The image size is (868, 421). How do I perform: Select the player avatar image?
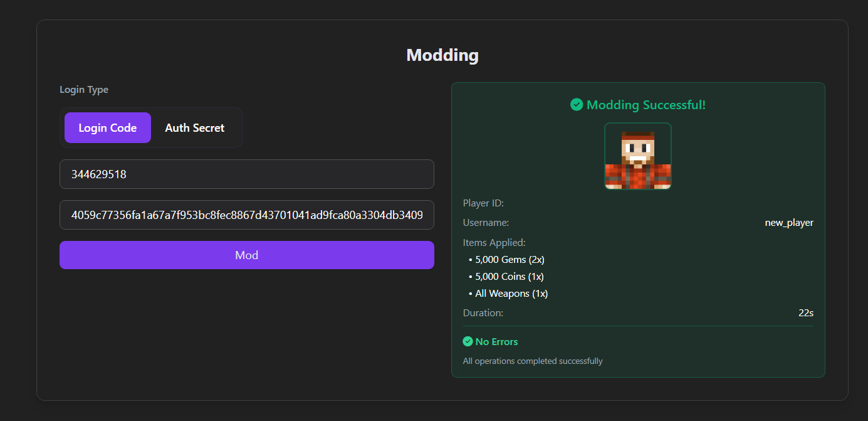point(637,156)
